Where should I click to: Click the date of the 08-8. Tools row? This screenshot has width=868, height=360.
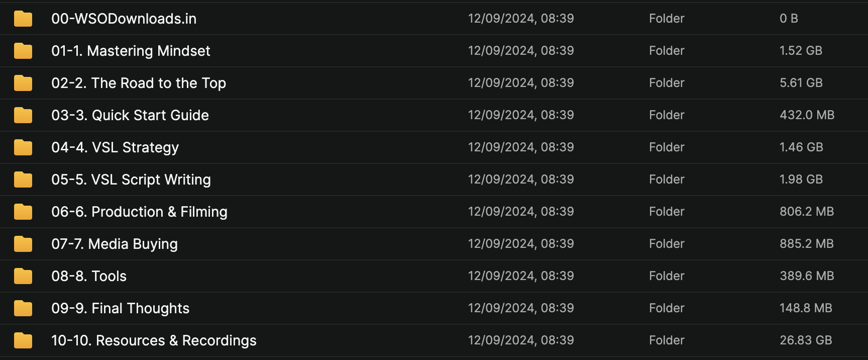(x=520, y=276)
